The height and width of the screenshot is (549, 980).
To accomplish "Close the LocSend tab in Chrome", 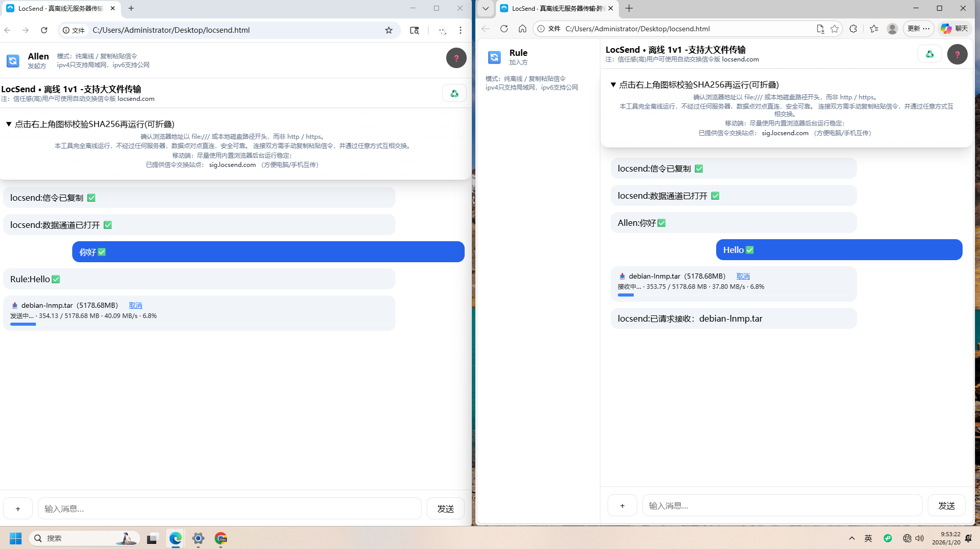I will tap(113, 8).
